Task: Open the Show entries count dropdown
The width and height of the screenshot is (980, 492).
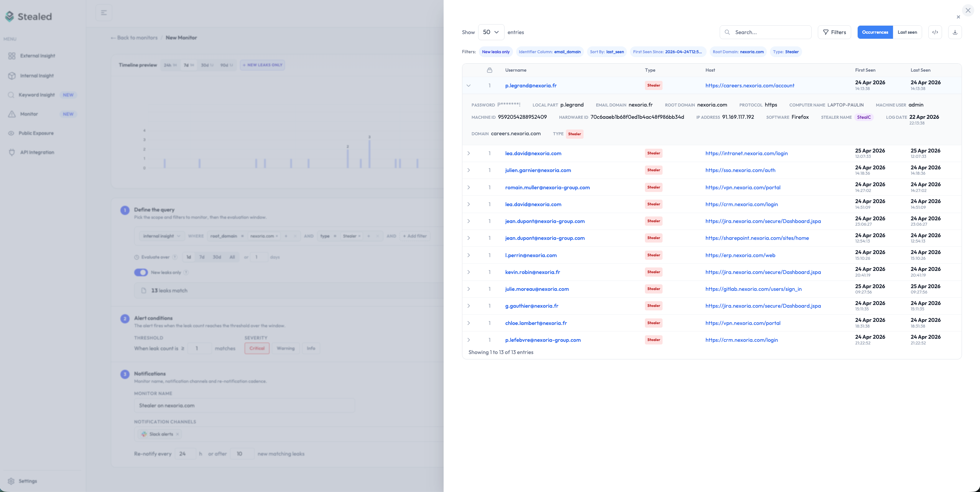Action: tap(491, 32)
